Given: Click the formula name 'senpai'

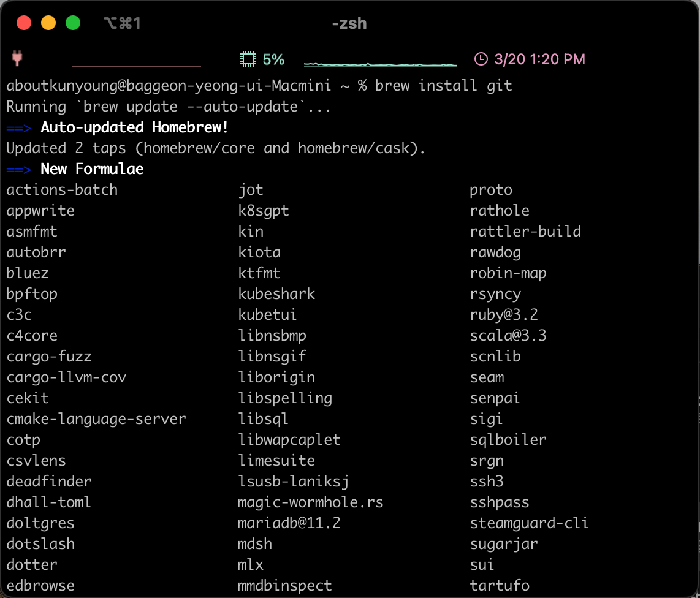Looking at the screenshot, I should [x=495, y=398].
